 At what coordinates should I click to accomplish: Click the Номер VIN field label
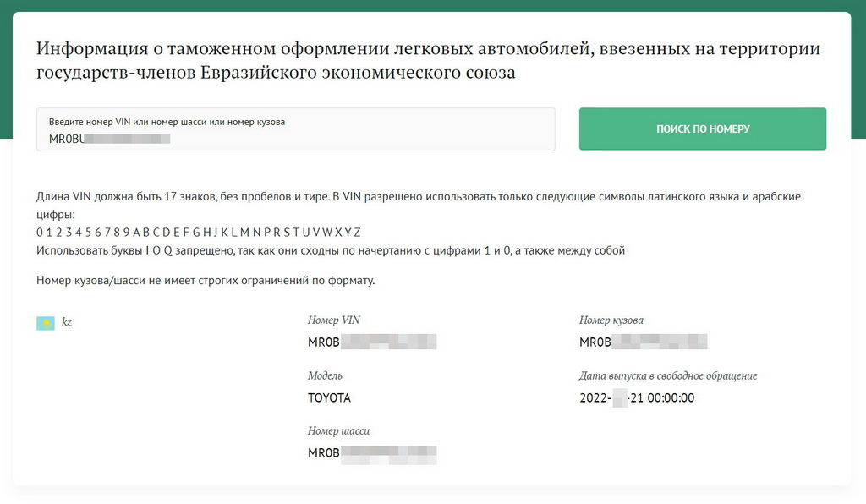333,320
